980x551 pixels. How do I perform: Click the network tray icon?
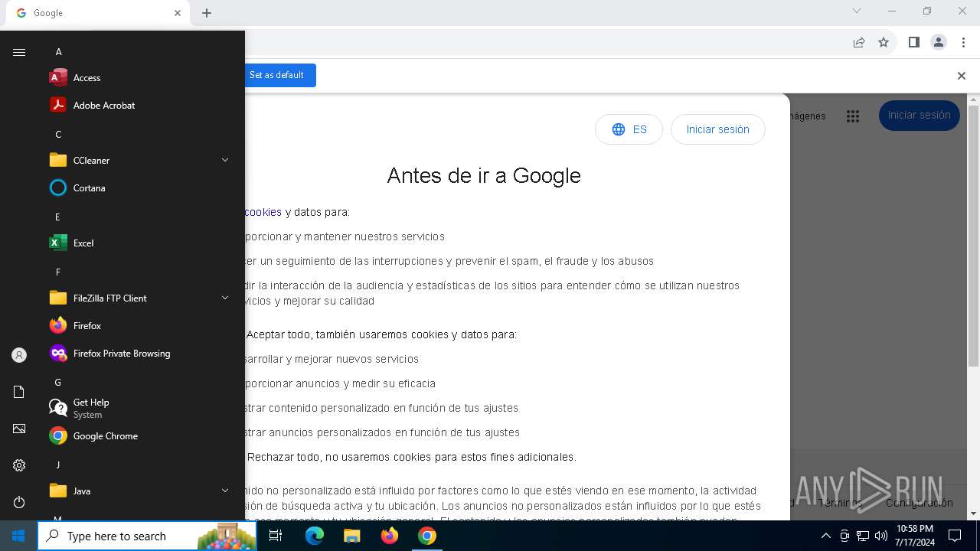click(x=863, y=536)
